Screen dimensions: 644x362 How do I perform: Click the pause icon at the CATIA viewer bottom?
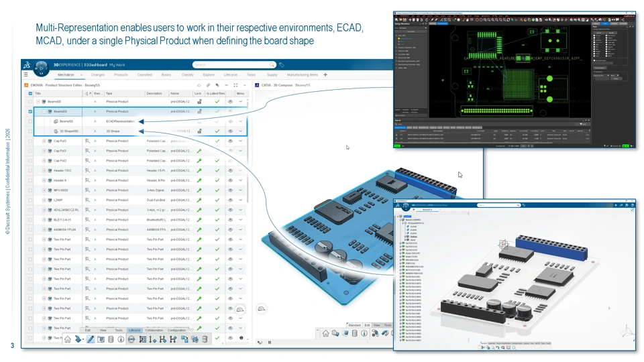(x=270, y=342)
